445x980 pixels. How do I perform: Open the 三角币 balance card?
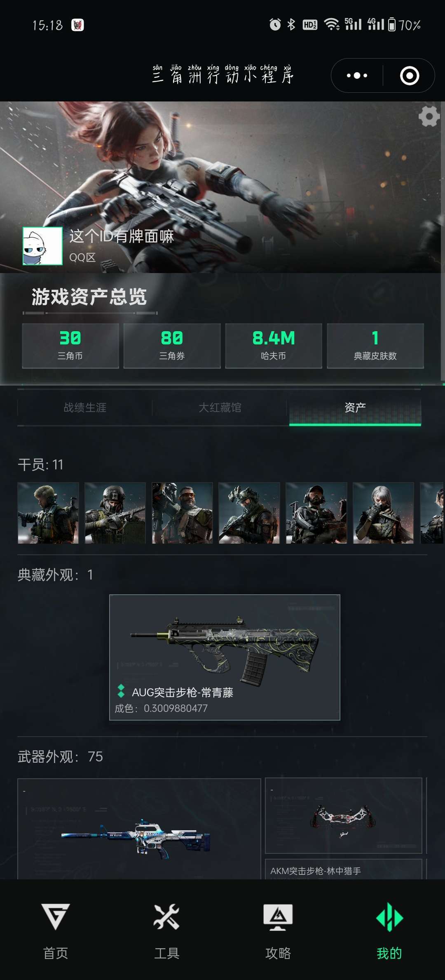[x=70, y=346]
